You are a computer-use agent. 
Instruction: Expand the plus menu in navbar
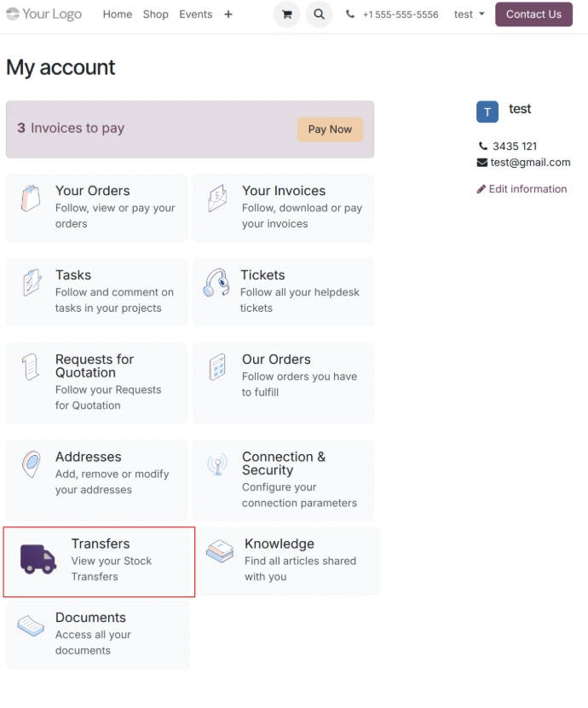point(228,14)
